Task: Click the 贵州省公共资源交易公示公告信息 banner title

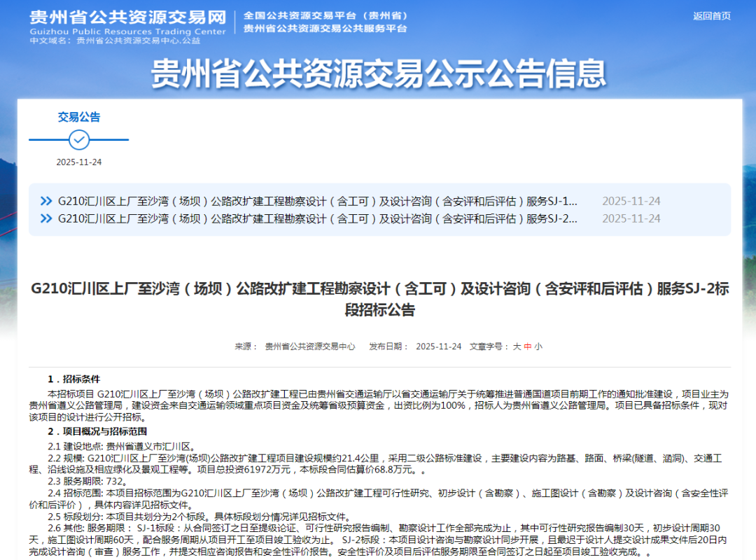Action: pos(379,73)
